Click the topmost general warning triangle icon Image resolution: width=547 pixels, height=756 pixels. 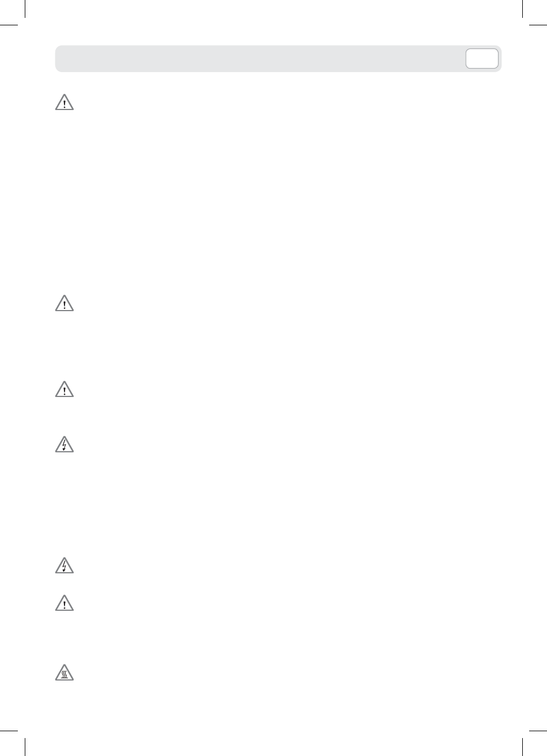pyautogui.click(x=64, y=103)
